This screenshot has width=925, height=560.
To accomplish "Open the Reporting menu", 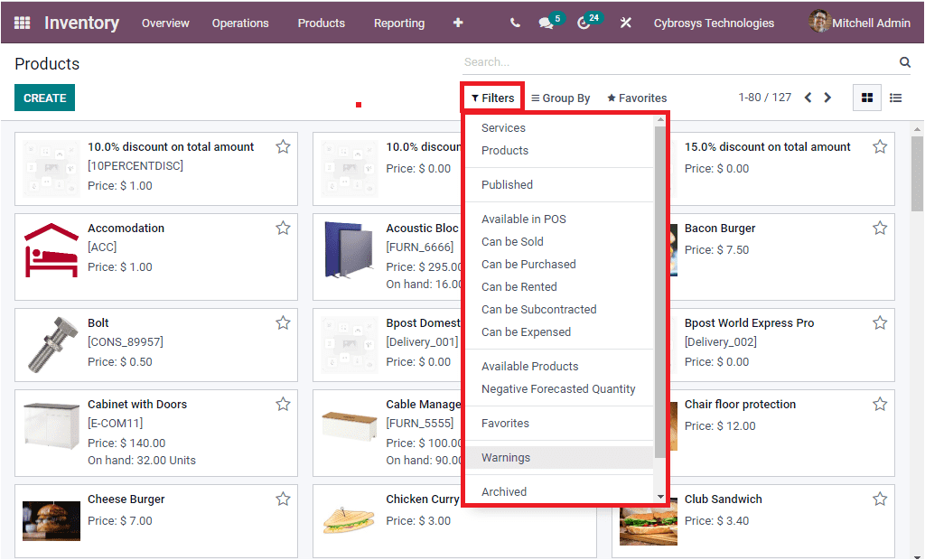I will point(398,23).
